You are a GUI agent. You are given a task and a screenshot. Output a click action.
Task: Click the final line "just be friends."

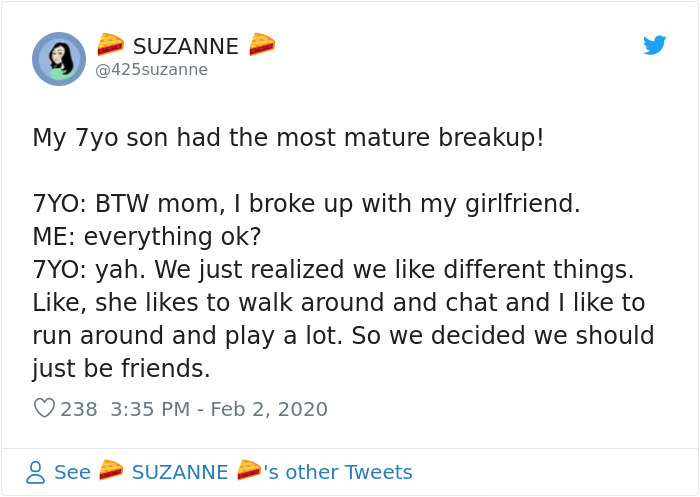121,369
